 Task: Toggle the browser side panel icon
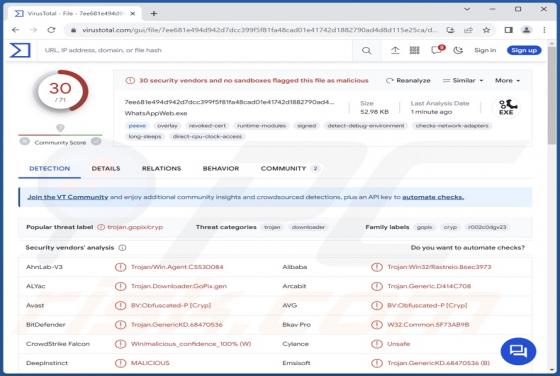(509, 30)
